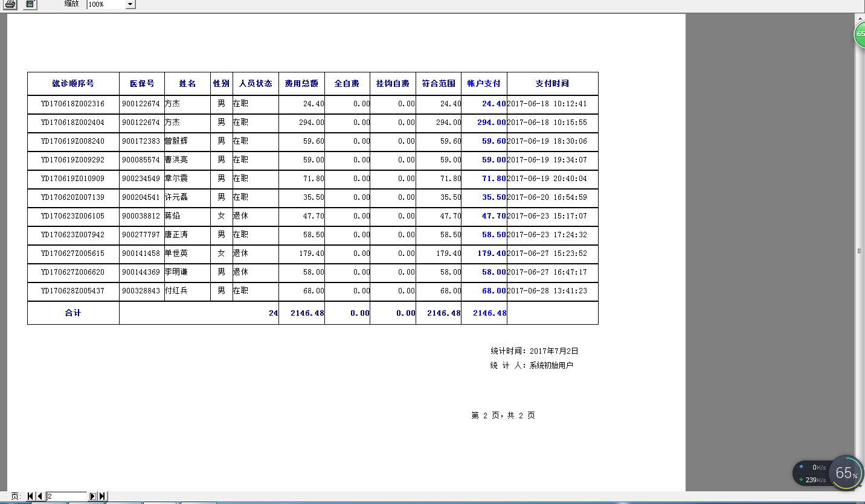Click insurance number 900172383
Screen dimensions: 865x504
[141, 141]
